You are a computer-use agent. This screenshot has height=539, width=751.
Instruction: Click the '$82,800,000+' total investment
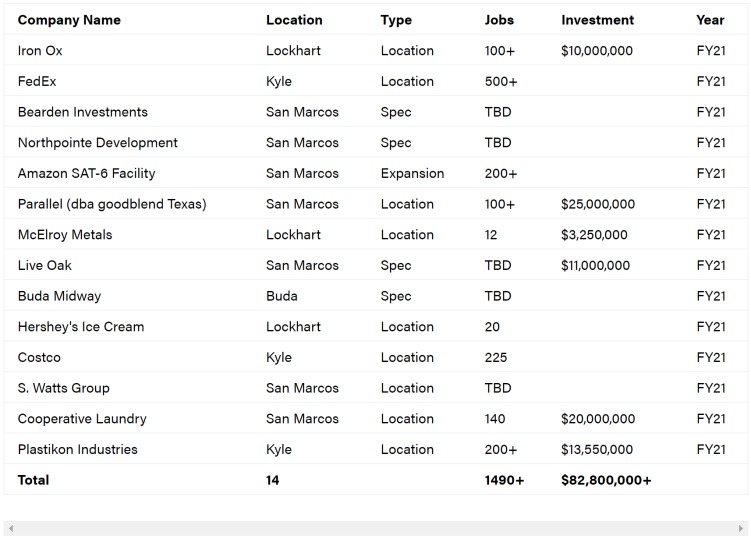coord(606,480)
